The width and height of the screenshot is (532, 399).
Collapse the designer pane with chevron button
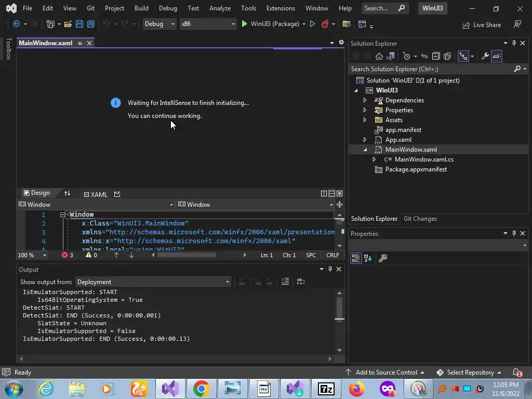tap(339, 193)
